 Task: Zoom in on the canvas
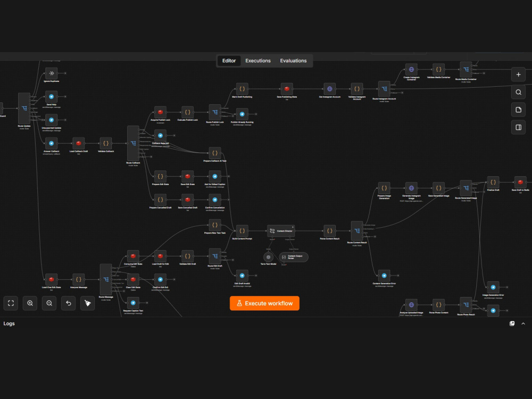pos(30,303)
